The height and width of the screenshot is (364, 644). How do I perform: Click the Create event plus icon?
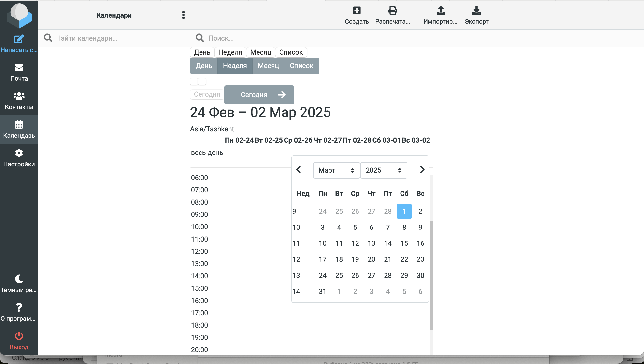(357, 11)
